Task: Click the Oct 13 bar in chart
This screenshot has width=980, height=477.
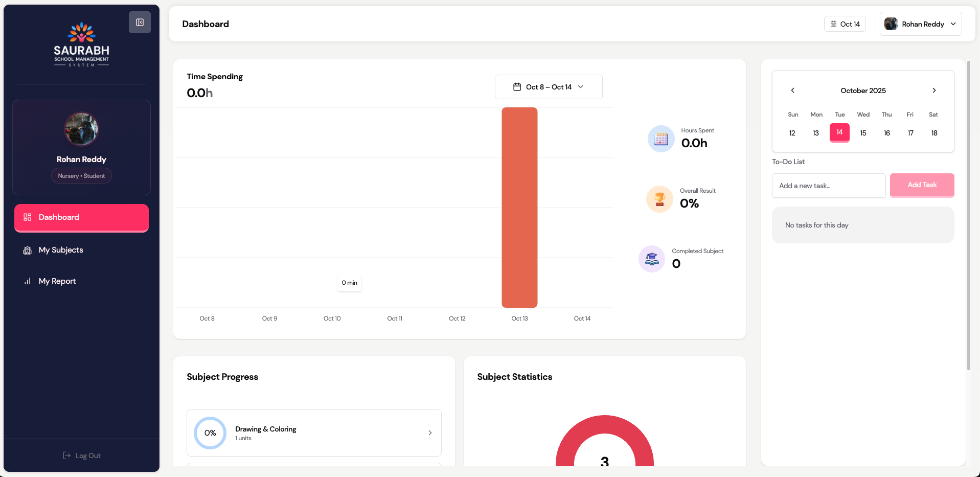Action: pos(519,207)
